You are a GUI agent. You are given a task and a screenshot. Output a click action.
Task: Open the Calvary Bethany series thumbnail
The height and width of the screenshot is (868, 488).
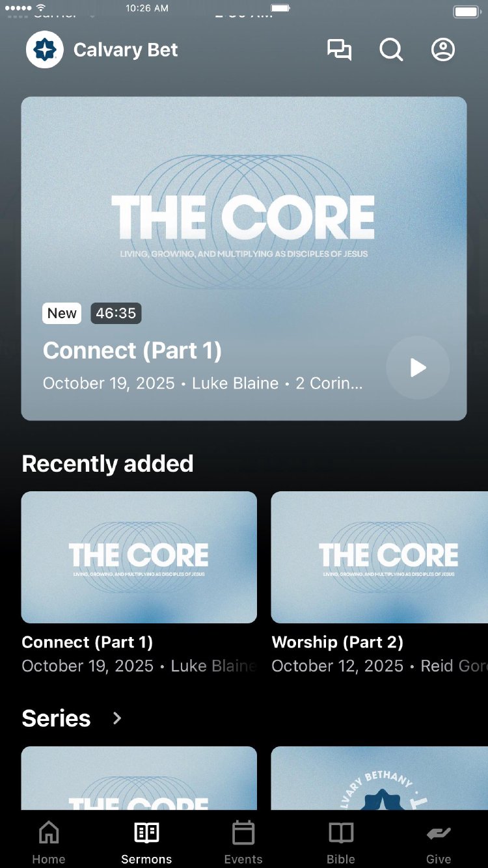click(379, 778)
